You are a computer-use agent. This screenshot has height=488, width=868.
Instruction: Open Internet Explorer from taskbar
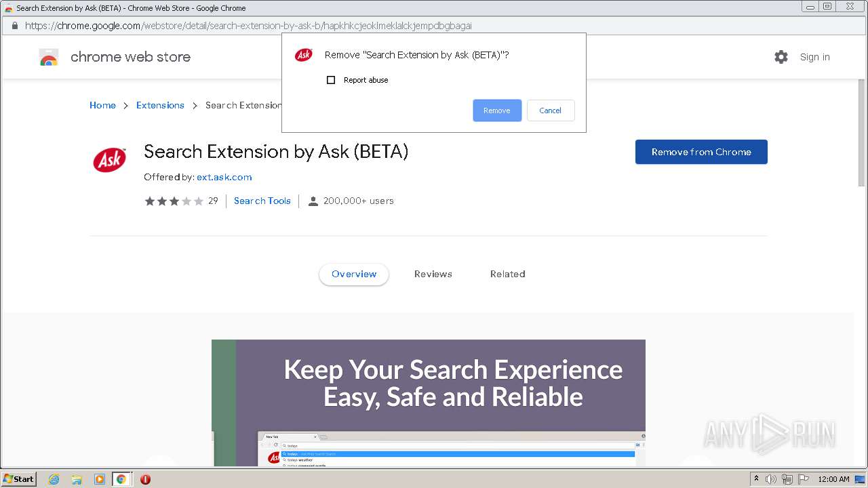(54, 479)
